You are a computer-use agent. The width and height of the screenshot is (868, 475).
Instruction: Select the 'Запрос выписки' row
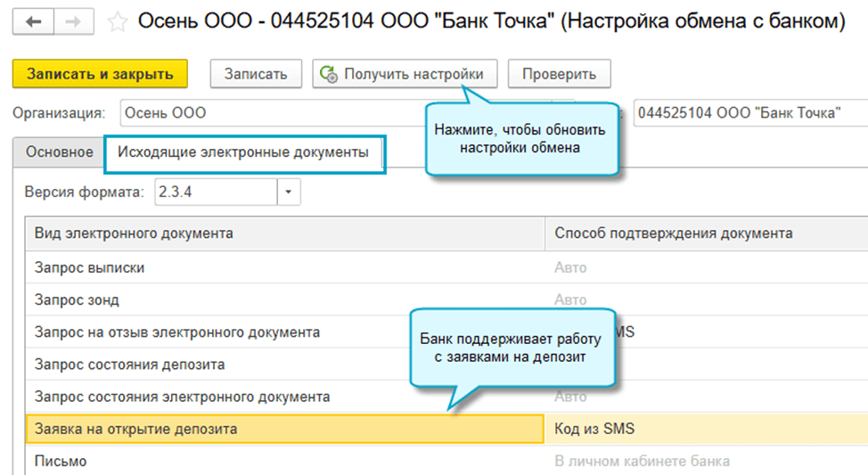tap(446, 267)
